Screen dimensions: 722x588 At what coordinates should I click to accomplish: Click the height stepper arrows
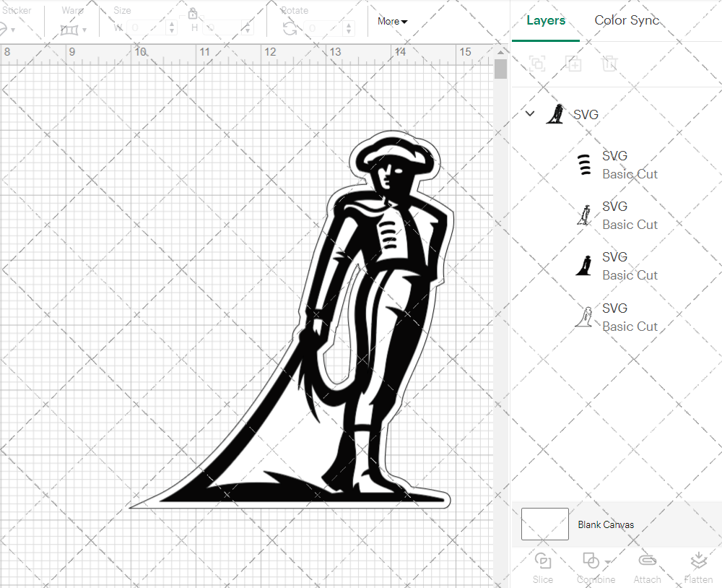[247, 28]
